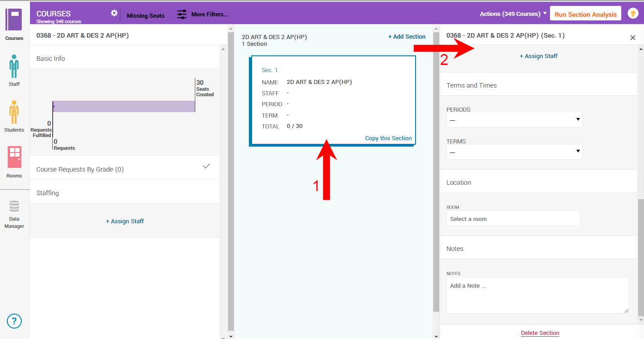This screenshot has width=644, height=339.
Task: Open the Data Manager database icon
Action: (14, 207)
